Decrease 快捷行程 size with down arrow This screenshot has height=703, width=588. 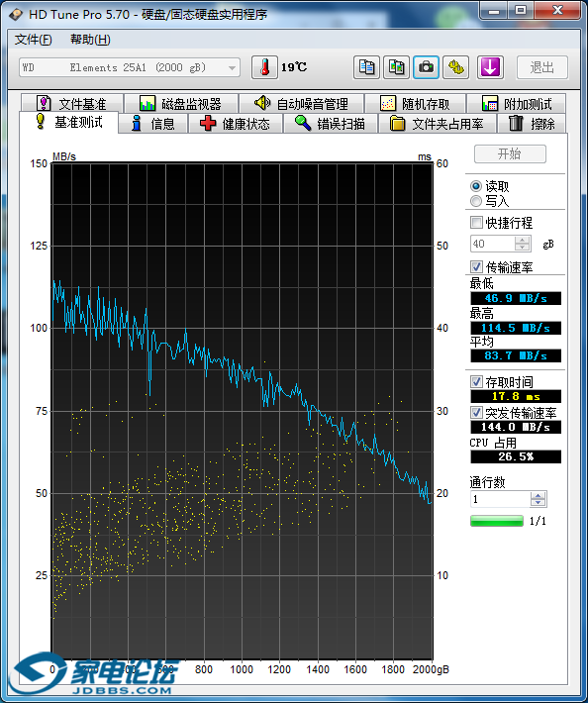[522, 248]
